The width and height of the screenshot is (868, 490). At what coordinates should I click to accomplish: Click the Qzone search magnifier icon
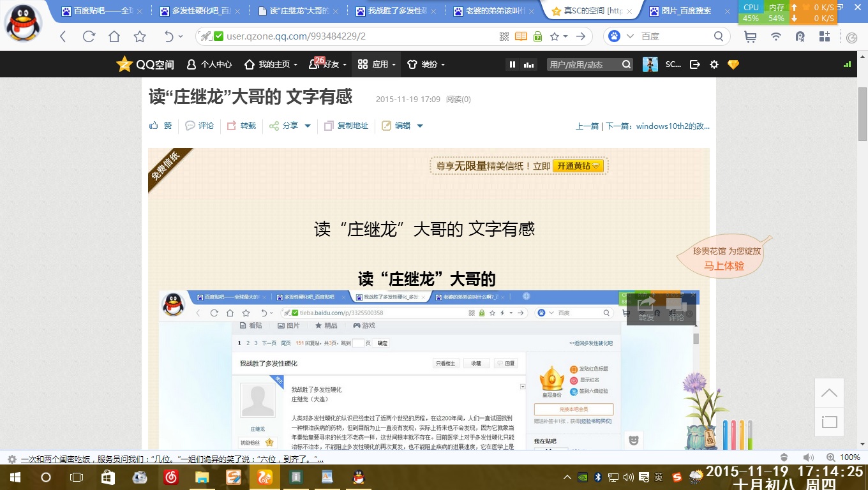(x=626, y=64)
